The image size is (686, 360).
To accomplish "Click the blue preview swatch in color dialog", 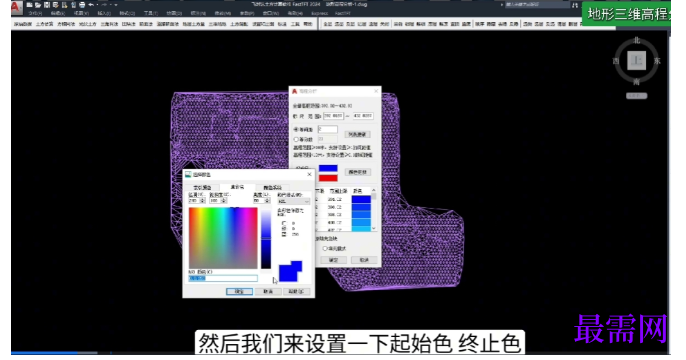I will (x=290, y=271).
